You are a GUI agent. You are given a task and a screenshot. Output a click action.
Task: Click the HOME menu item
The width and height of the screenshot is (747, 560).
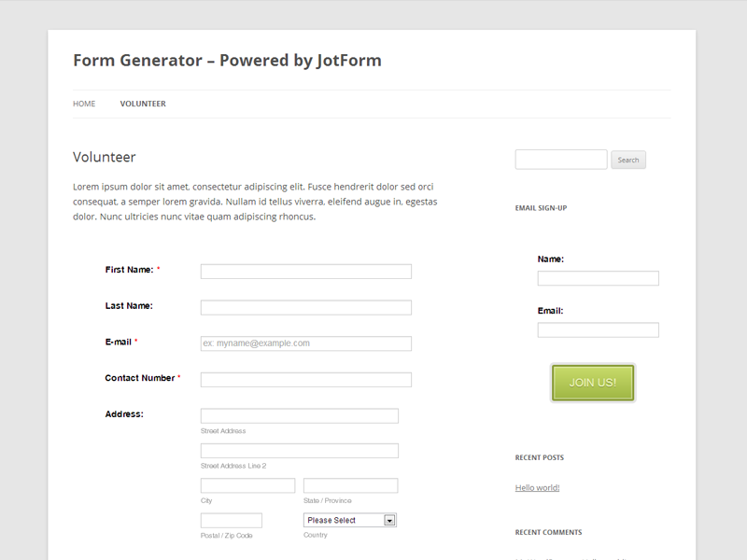pyautogui.click(x=84, y=104)
